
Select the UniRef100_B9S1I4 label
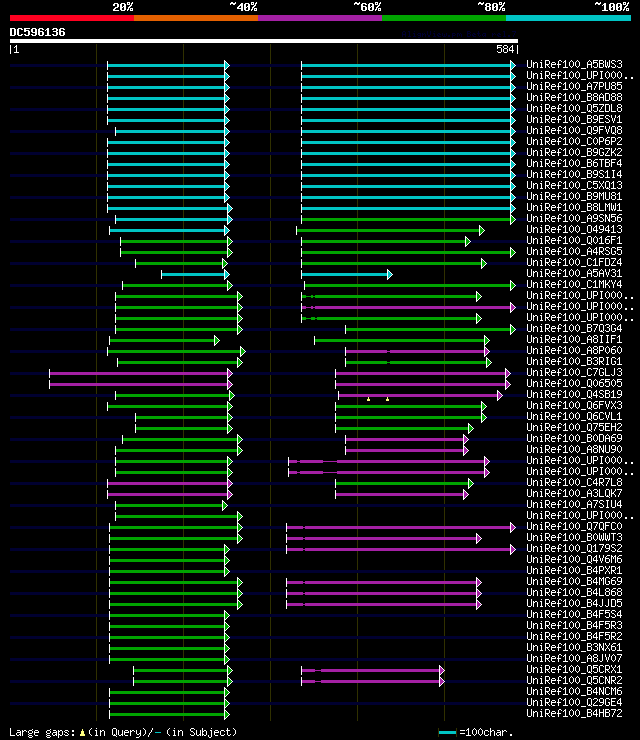[574, 174]
